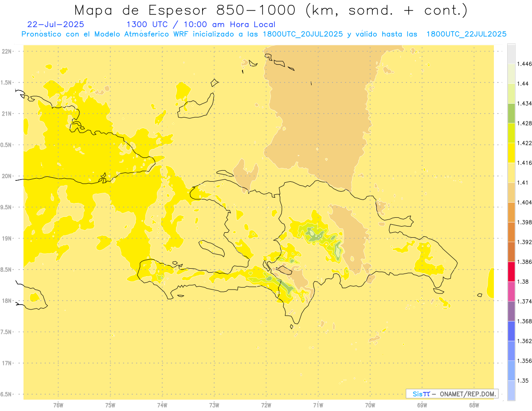Screen dimensions: 532x411
Task: Click the 68W longitude axis label
Action: 474,405
